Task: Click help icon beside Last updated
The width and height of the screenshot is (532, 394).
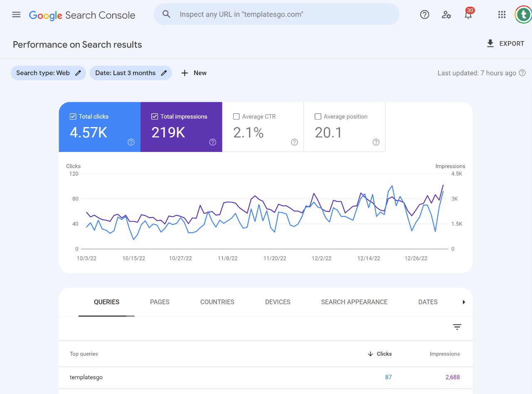Action: [522, 73]
